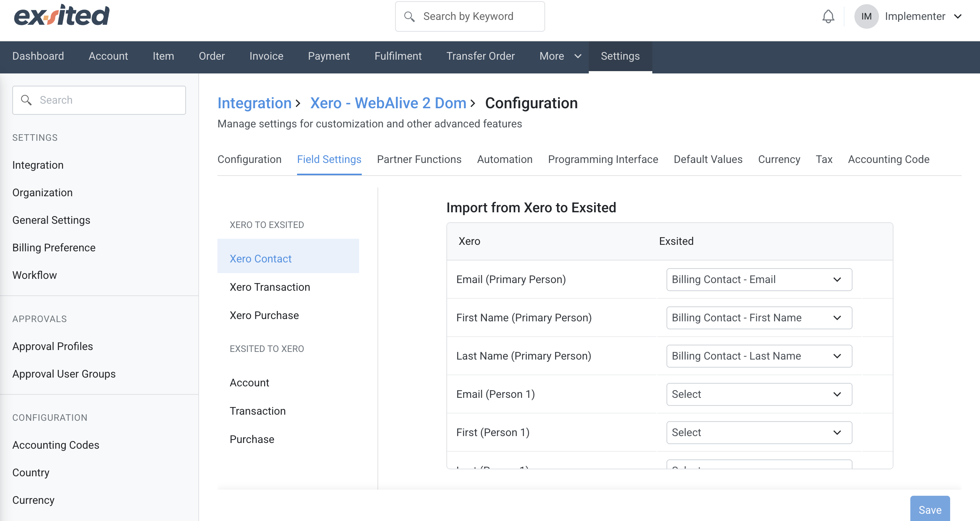
Task: Switch to the Tax tab
Action: 824,160
